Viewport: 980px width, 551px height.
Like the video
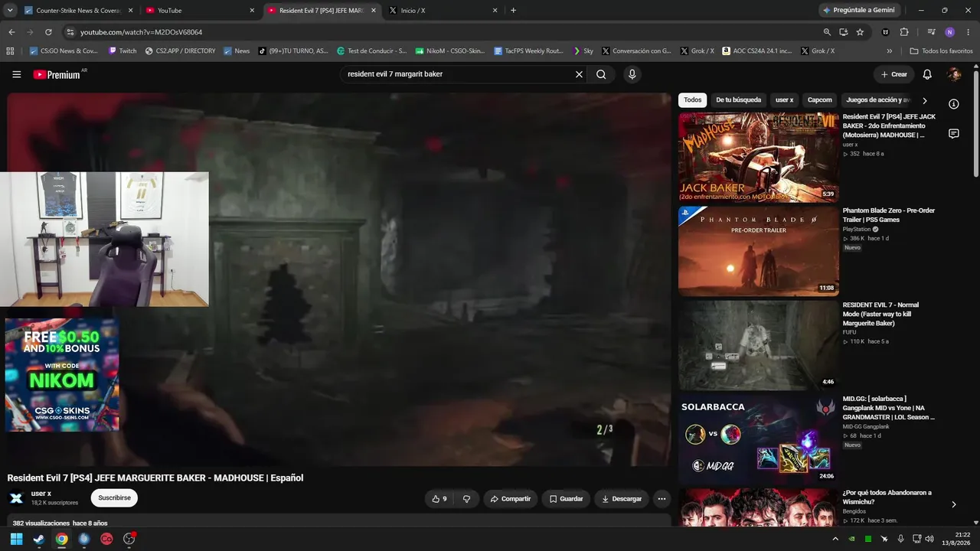(439, 499)
